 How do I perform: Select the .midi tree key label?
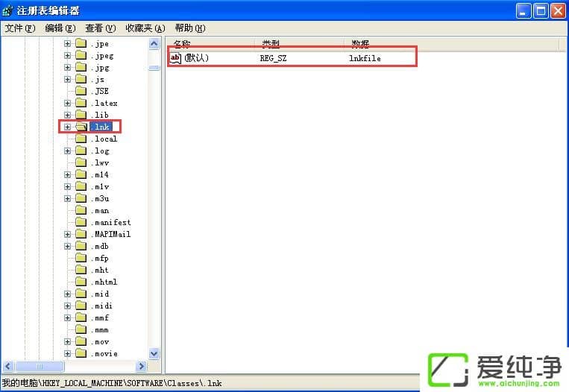102,306
